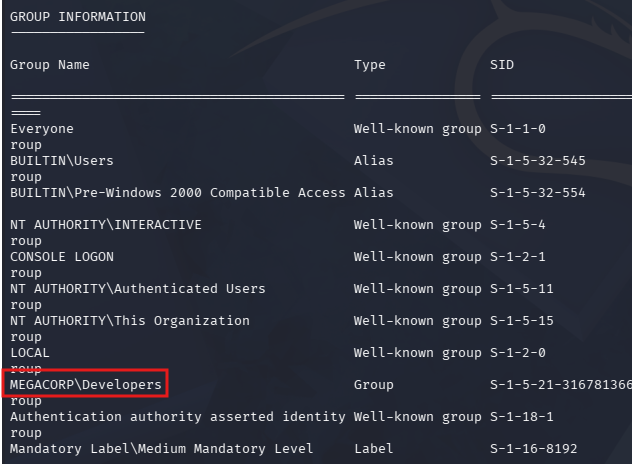Click Authentication authority asserted identity text

pyautogui.click(x=178, y=416)
